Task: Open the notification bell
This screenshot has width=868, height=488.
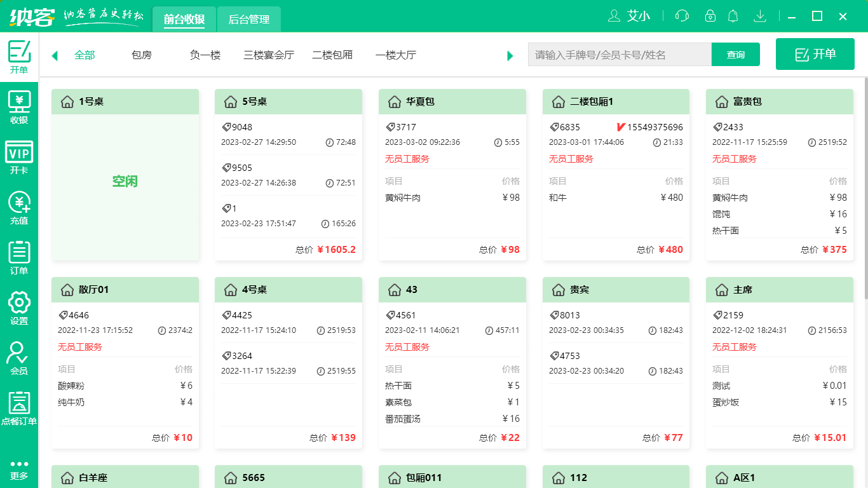Action: tap(733, 16)
